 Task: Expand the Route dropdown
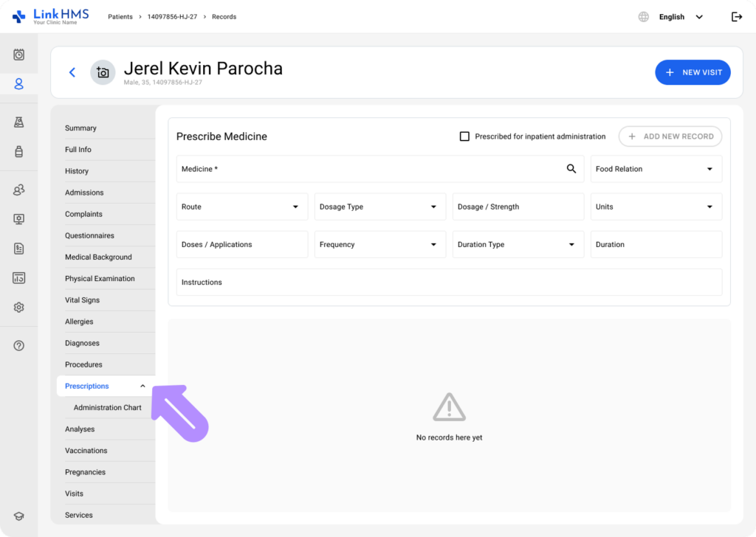241,207
